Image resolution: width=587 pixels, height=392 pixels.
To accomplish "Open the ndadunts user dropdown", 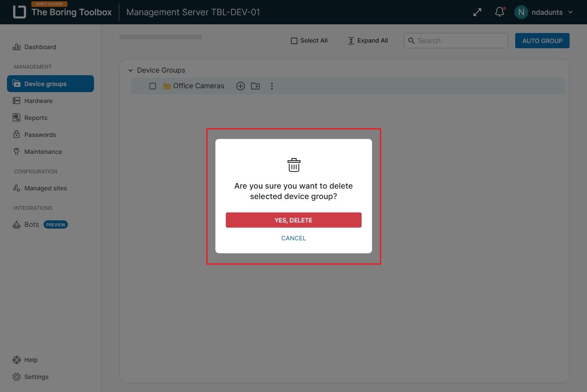I will click(570, 12).
